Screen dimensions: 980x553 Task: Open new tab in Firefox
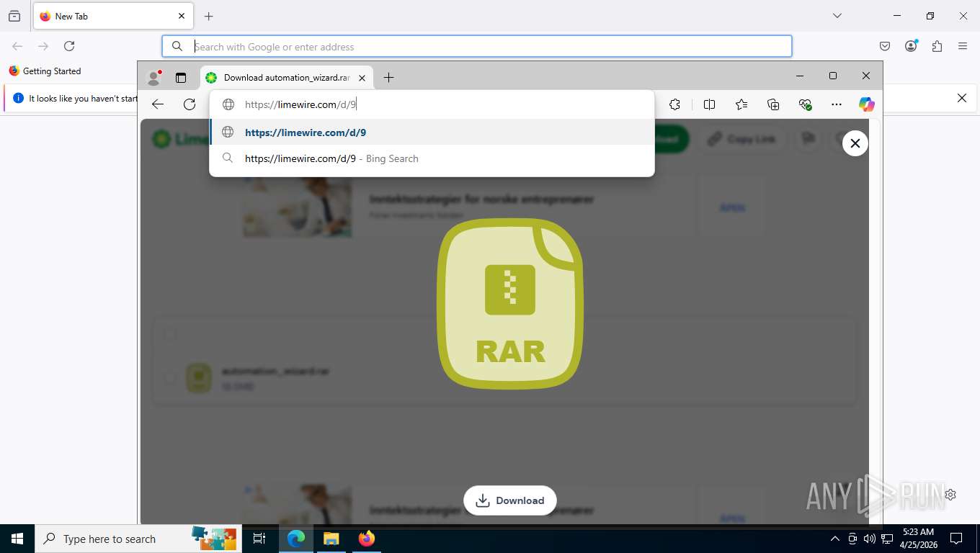(x=209, y=16)
